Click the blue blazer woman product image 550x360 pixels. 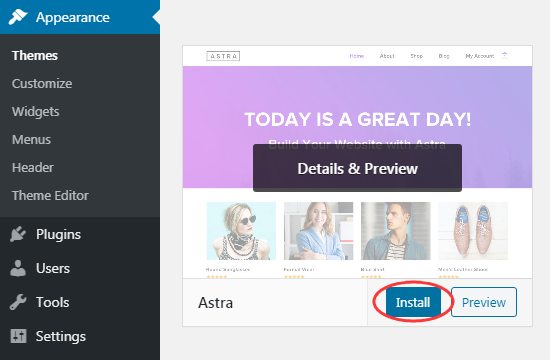coord(318,231)
